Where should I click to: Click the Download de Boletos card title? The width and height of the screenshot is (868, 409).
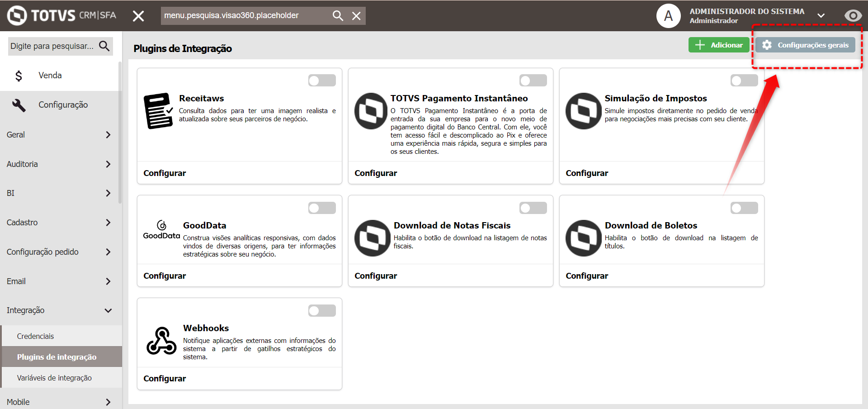point(651,225)
